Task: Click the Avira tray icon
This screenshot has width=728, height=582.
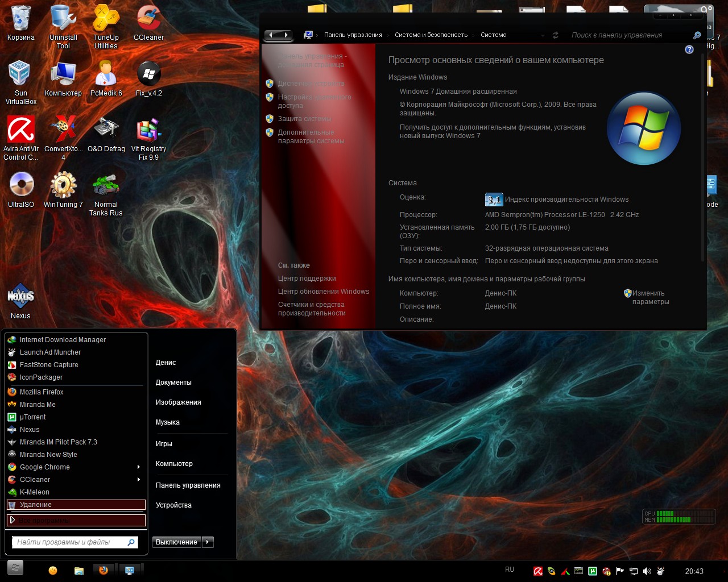Action: coord(537,571)
